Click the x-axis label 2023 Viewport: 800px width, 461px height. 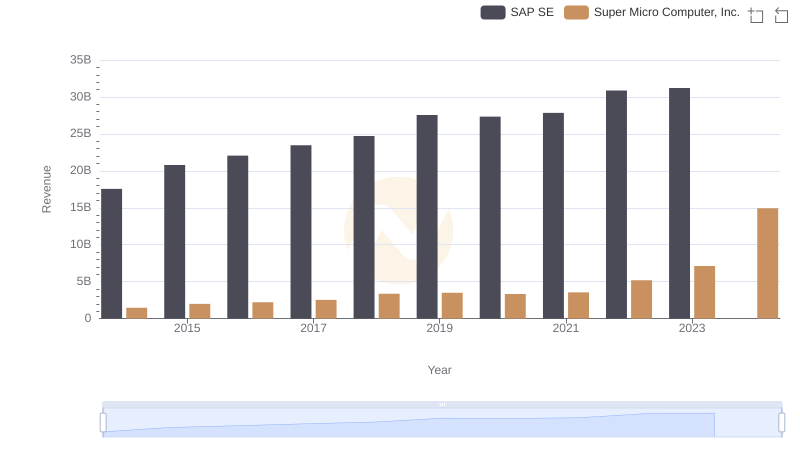[x=692, y=328]
